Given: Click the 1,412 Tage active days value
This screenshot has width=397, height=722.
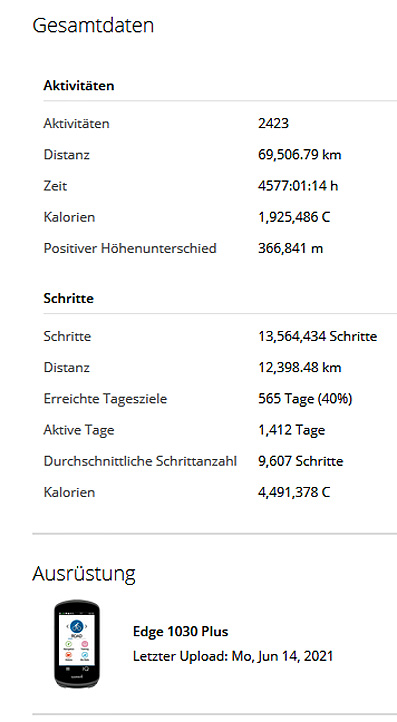Looking at the screenshot, I should [292, 430].
